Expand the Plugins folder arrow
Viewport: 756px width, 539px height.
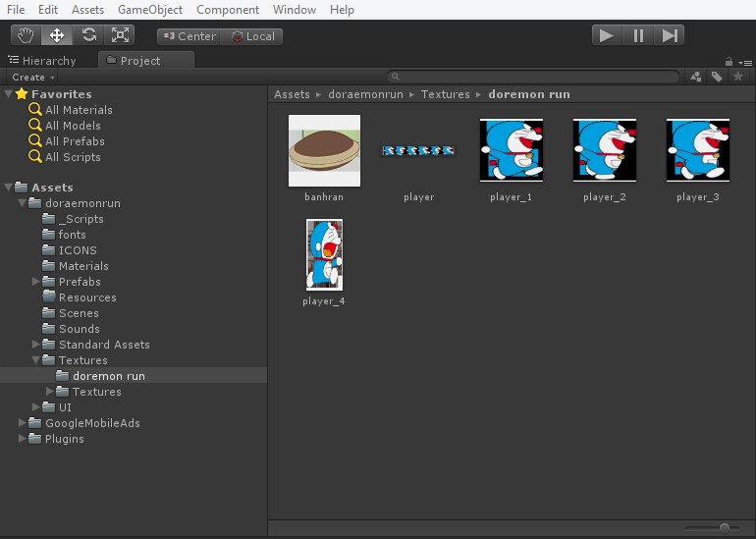click(x=22, y=438)
